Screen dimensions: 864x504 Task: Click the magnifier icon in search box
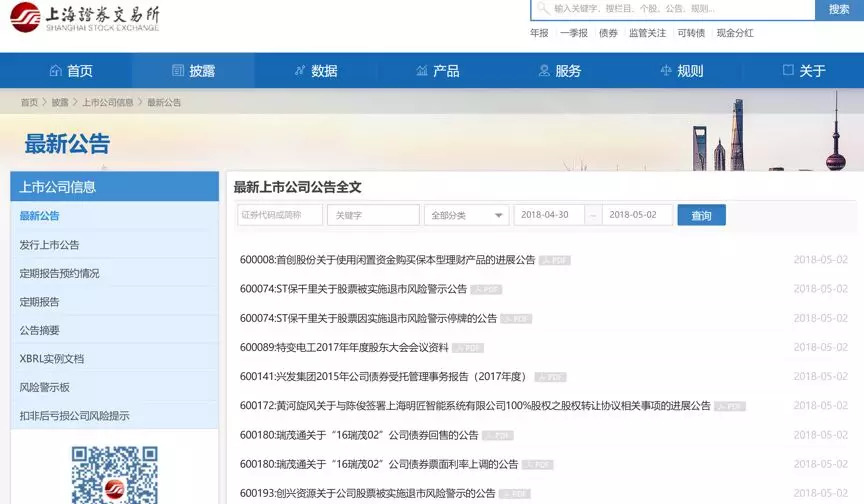543,8
